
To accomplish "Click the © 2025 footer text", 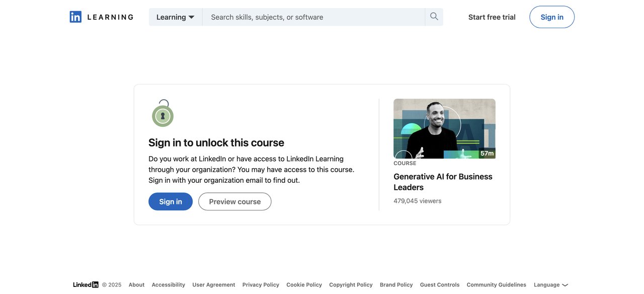I will click(x=112, y=285).
